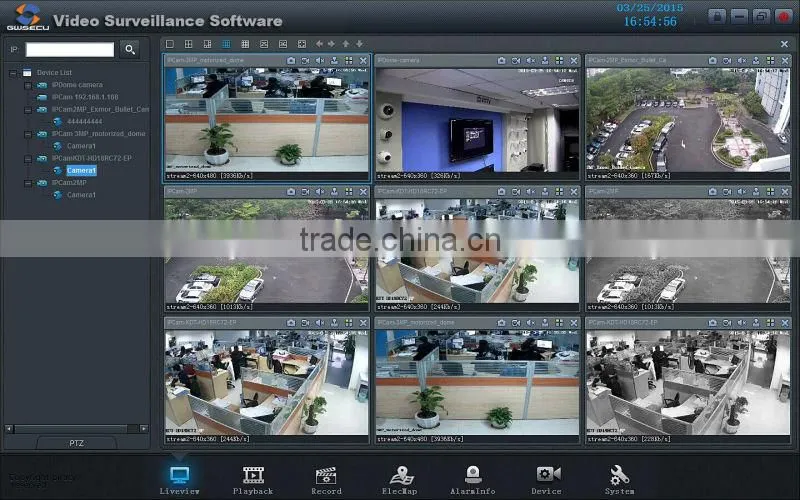Open the AlarmInfo icon
The image size is (800, 500).
point(472,480)
